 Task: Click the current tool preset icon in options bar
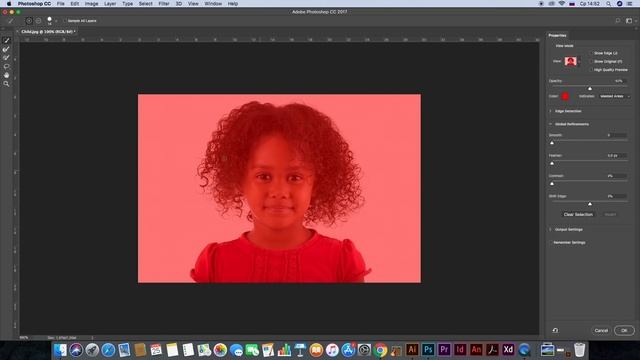point(11,20)
